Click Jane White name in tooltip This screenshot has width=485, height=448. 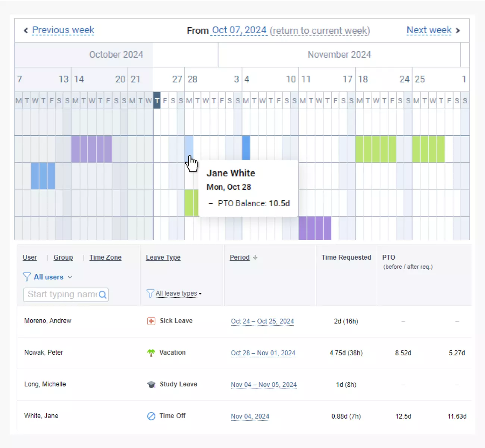tap(231, 173)
